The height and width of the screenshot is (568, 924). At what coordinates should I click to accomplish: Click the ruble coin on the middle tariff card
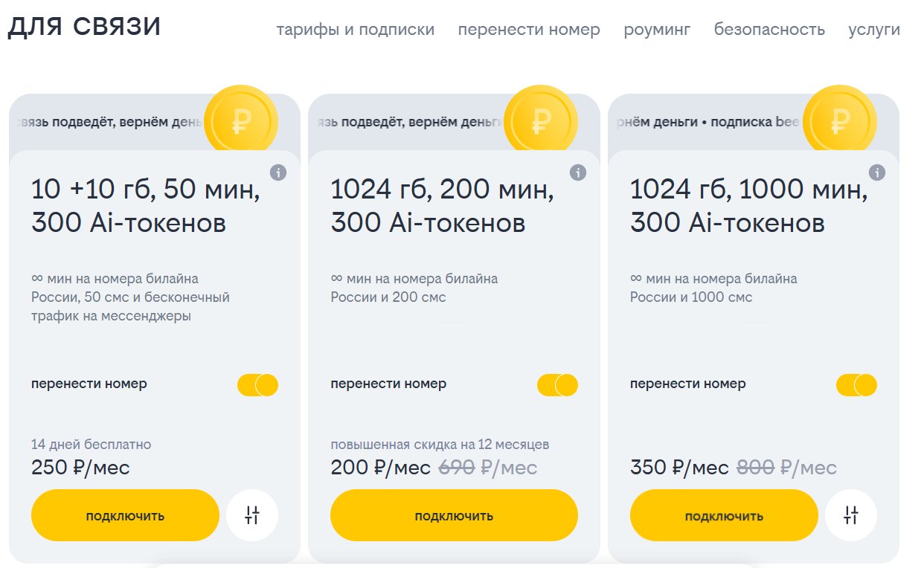540,122
